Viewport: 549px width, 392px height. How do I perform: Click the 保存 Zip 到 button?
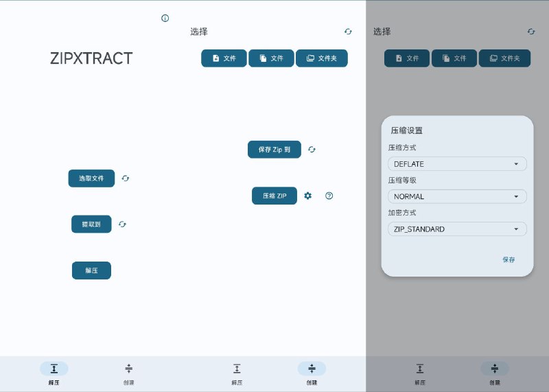[x=274, y=150]
